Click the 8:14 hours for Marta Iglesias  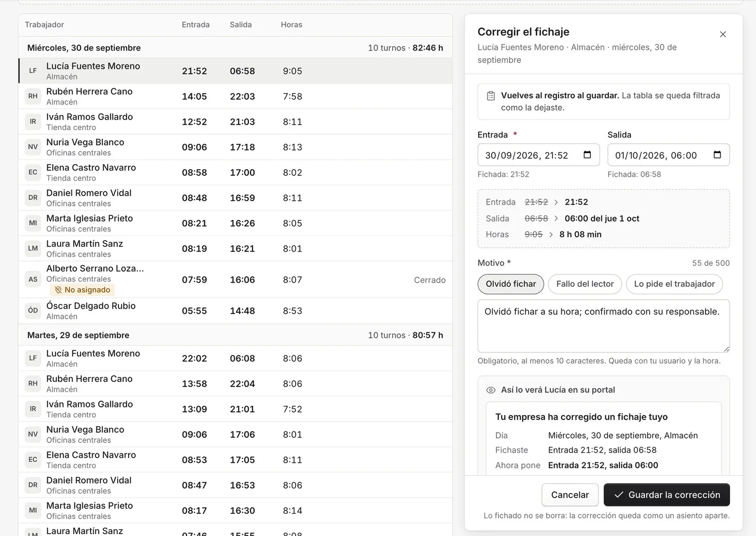pos(292,510)
